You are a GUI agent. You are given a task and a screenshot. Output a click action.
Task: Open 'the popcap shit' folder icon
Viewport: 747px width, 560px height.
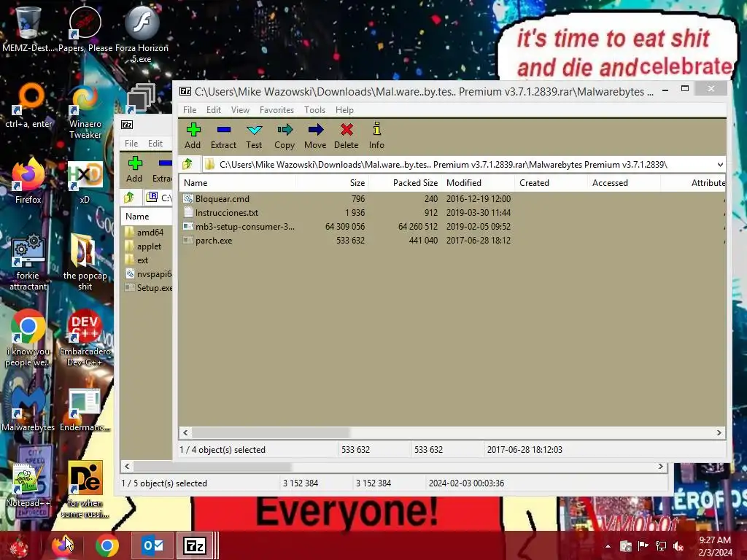pos(85,262)
